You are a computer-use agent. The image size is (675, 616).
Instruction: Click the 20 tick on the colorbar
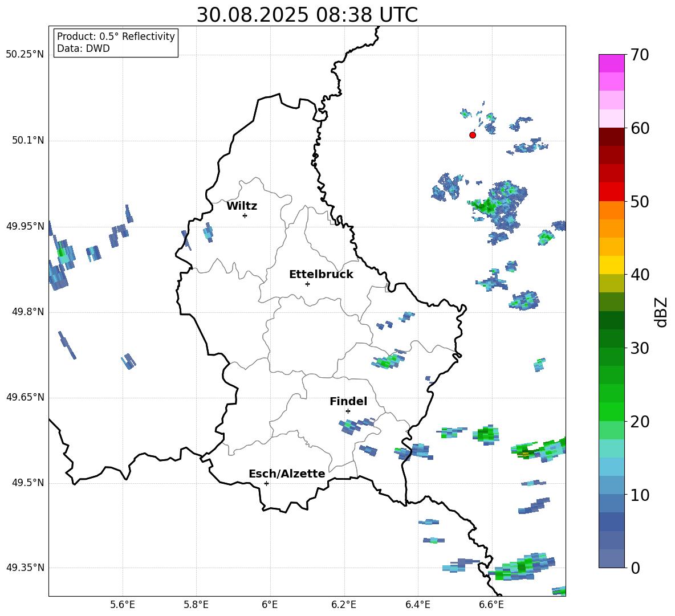[640, 421]
